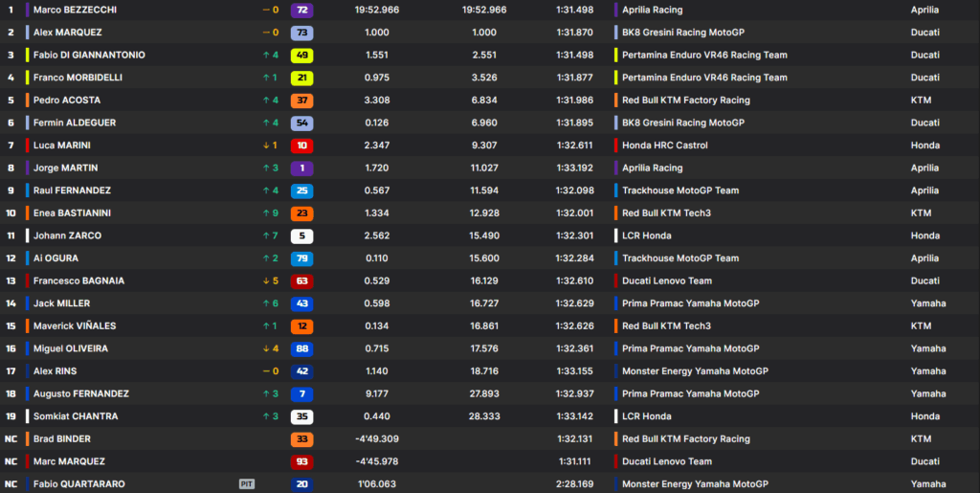The height and width of the screenshot is (493, 980).
Task: Select rider Somkiat CHANTRA
Action: [x=76, y=416]
